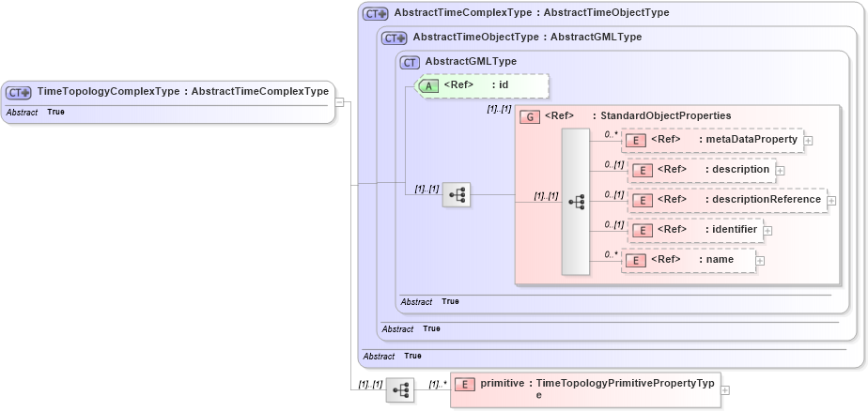
Task: Click Abstract True property of AbstractGMLType
Action: click(x=429, y=302)
